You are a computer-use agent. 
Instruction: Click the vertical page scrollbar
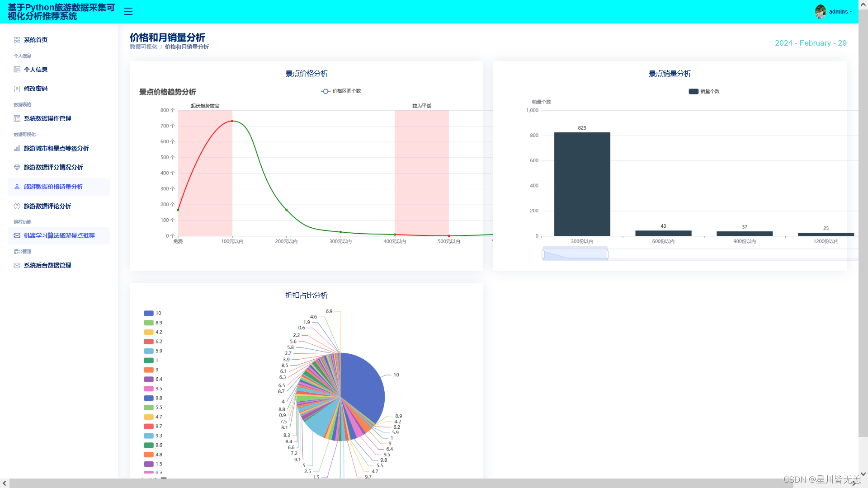(863, 223)
